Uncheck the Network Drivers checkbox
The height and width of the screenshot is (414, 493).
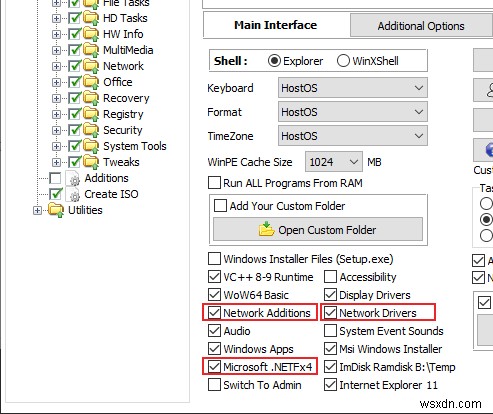tap(330, 313)
